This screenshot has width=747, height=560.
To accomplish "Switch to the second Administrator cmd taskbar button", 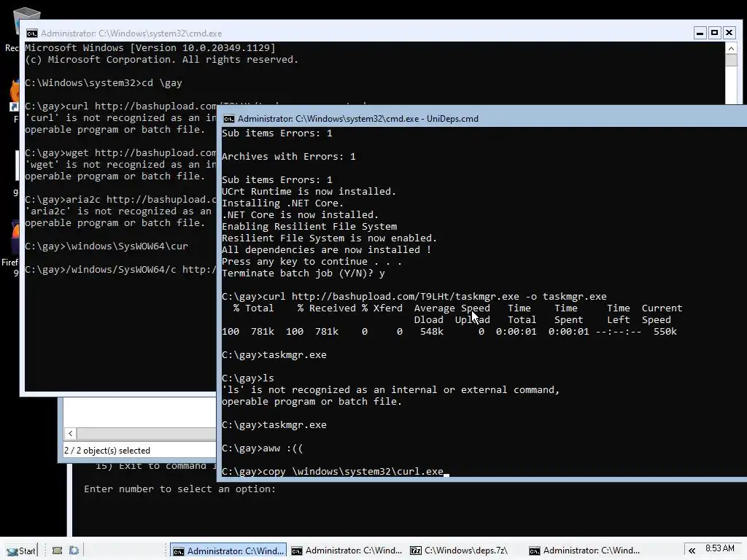I will point(347,551).
